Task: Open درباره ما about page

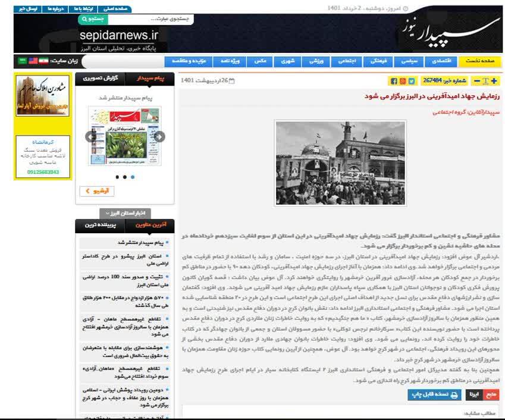Action: 55,9
